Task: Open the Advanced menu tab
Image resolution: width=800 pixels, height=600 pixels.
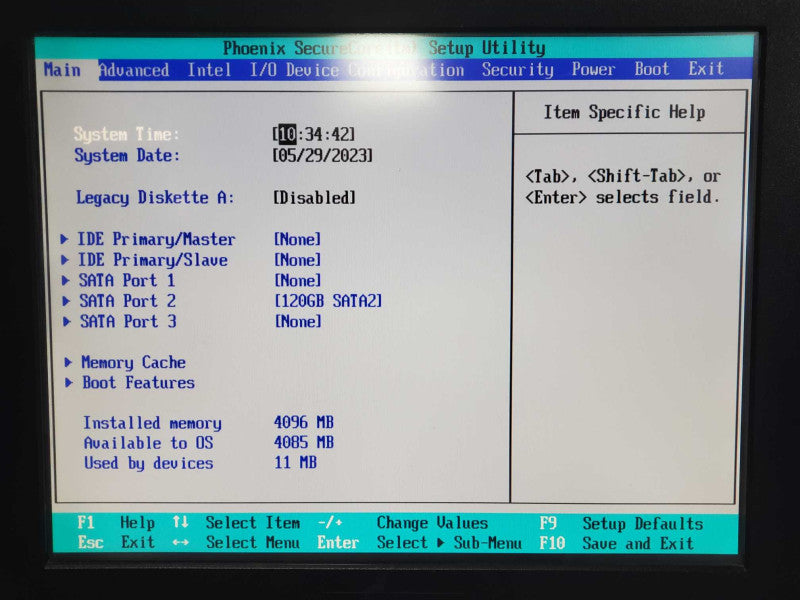Action: (134, 70)
